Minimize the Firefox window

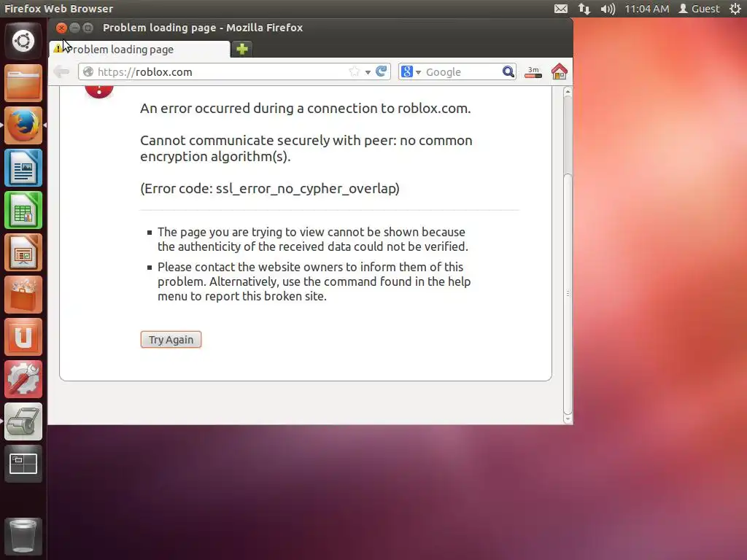74,28
